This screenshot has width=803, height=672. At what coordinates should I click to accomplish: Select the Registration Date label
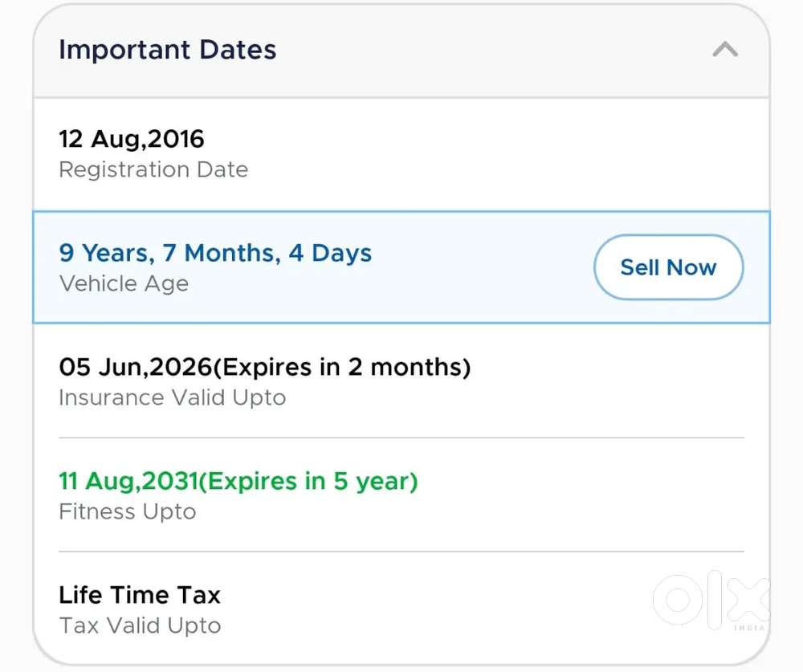pyautogui.click(x=153, y=169)
